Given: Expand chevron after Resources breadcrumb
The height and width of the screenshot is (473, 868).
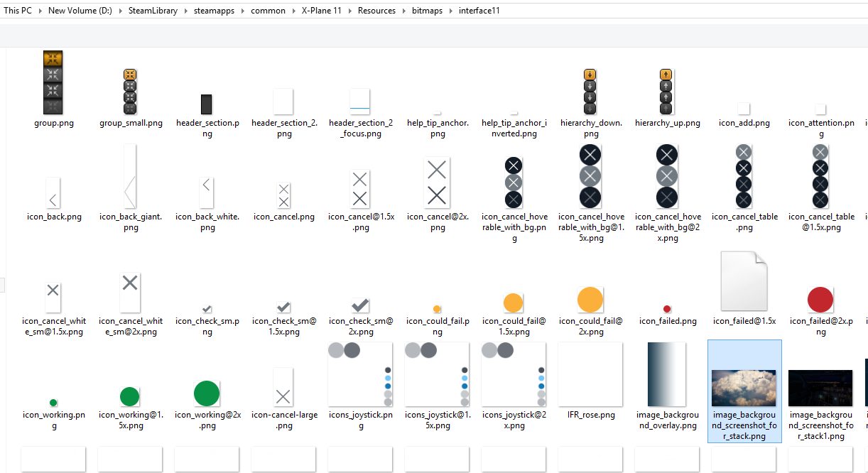Looking at the screenshot, I should click(x=403, y=11).
